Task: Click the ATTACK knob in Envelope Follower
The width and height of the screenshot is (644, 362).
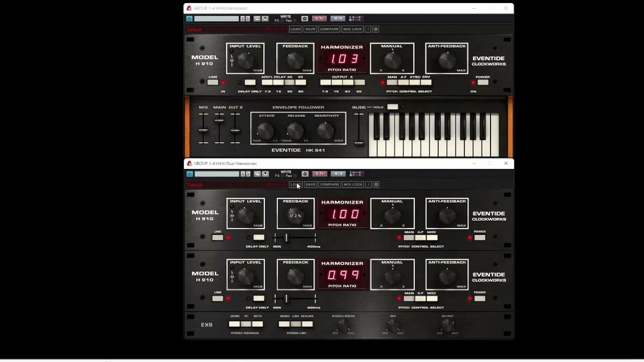Action: 265,131
